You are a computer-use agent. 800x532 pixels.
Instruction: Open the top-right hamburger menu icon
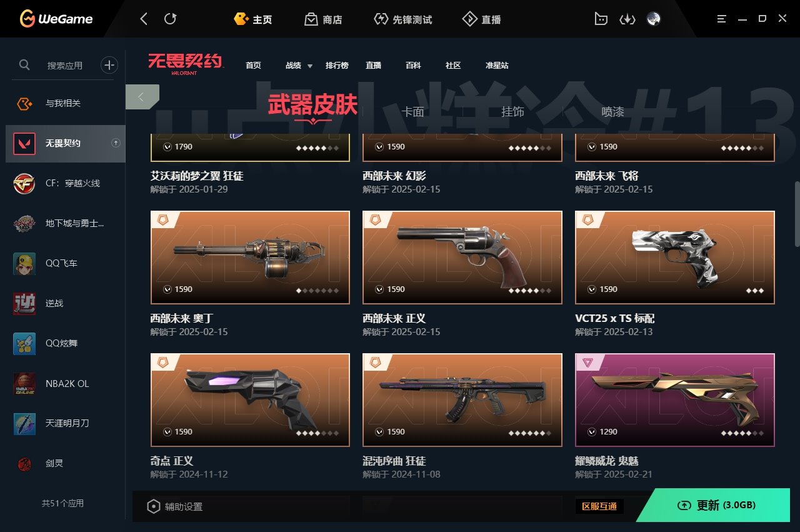[722, 19]
